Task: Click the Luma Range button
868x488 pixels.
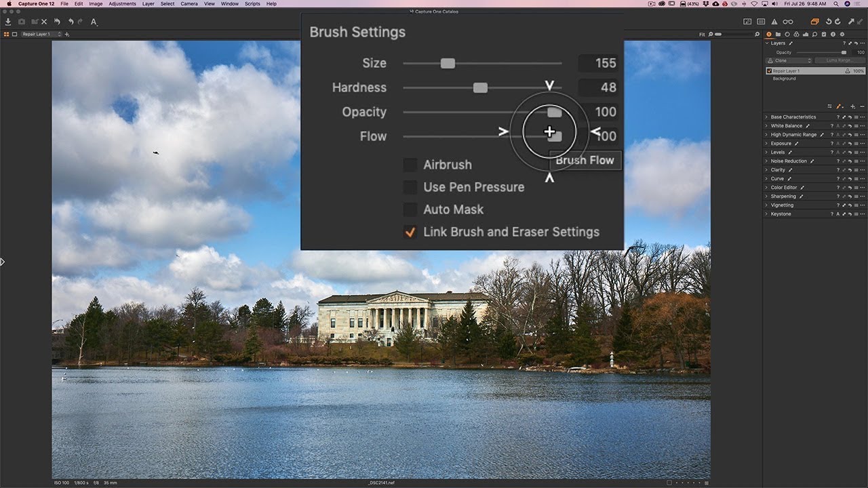Action: pyautogui.click(x=840, y=60)
